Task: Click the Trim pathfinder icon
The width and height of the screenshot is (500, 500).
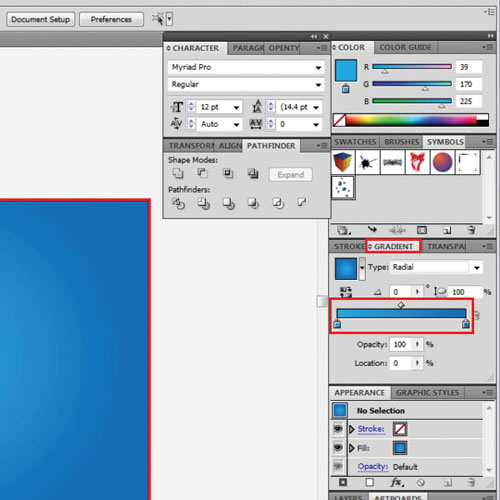Action: click(203, 203)
